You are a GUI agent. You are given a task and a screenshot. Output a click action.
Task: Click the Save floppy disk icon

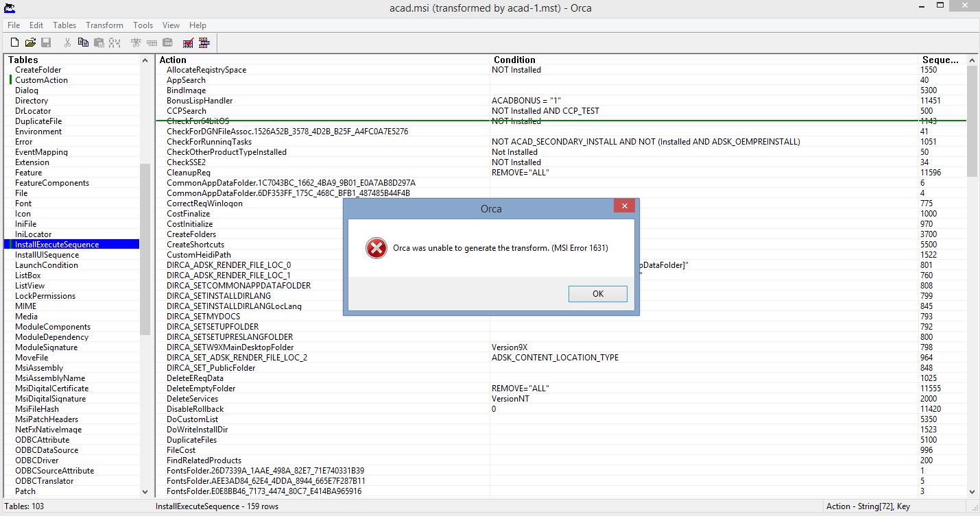pyautogui.click(x=46, y=42)
